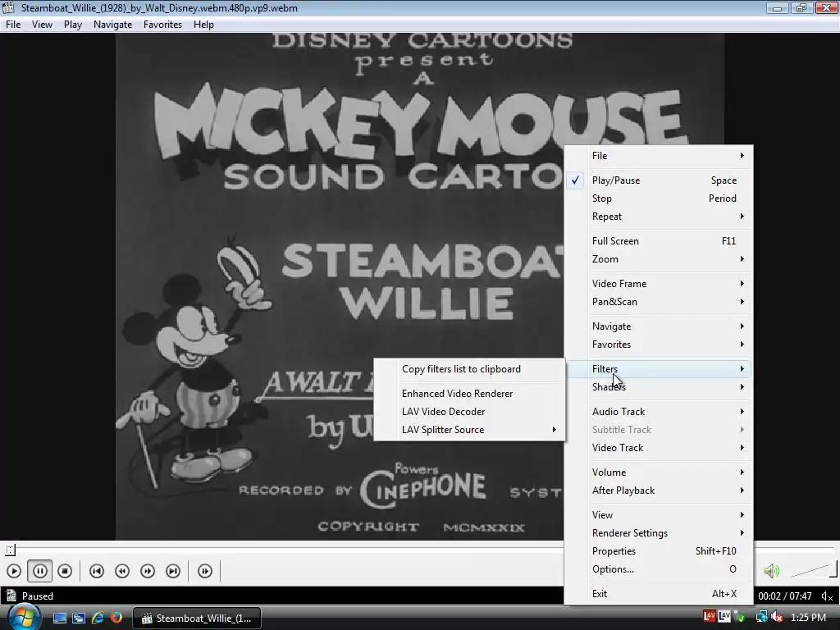The height and width of the screenshot is (630, 840).
Task: Open the Navigate entry in the context menu
Action: click(x=659, y=326)
